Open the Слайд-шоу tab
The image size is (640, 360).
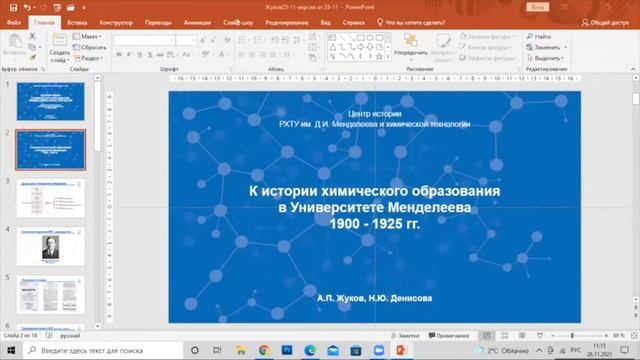pos(238,22)
